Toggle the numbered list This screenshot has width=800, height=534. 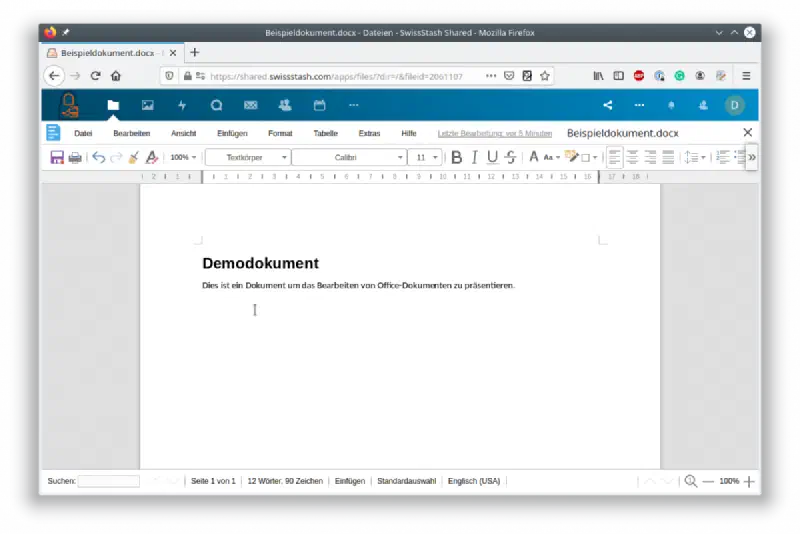click(722, 157)
